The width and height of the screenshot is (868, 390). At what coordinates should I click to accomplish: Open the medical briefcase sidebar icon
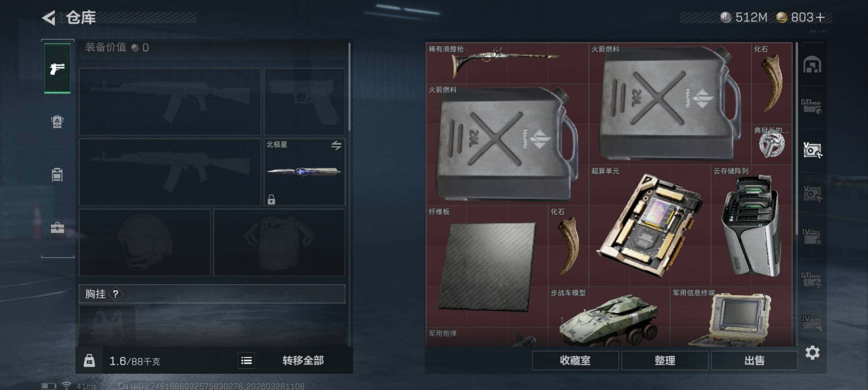click(57, 227)
